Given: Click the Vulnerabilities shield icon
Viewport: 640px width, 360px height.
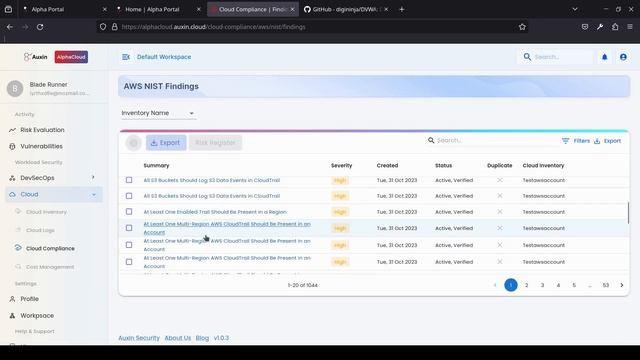Looking at the screenshot, I should (x=12, y=146).
